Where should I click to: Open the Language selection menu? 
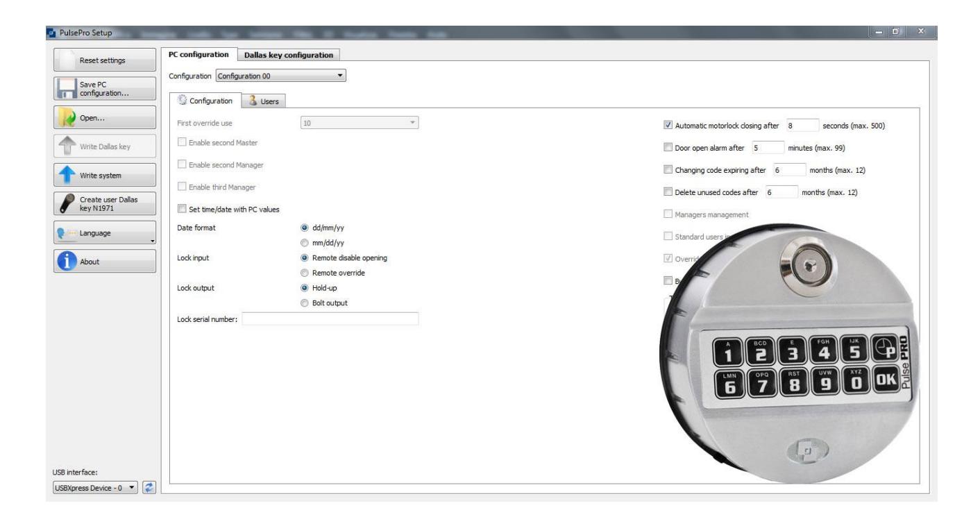(x=106, y=233)
